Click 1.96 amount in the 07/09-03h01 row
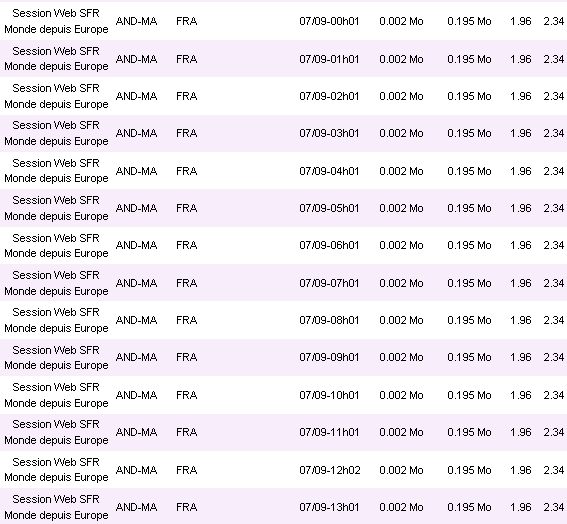 pyautogui.click(x=520, y=133)
